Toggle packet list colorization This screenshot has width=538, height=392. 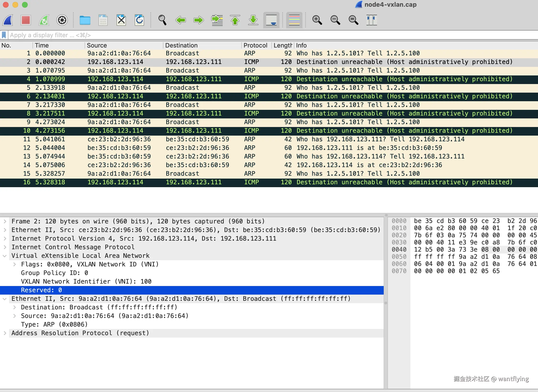(x=294, y=20)
